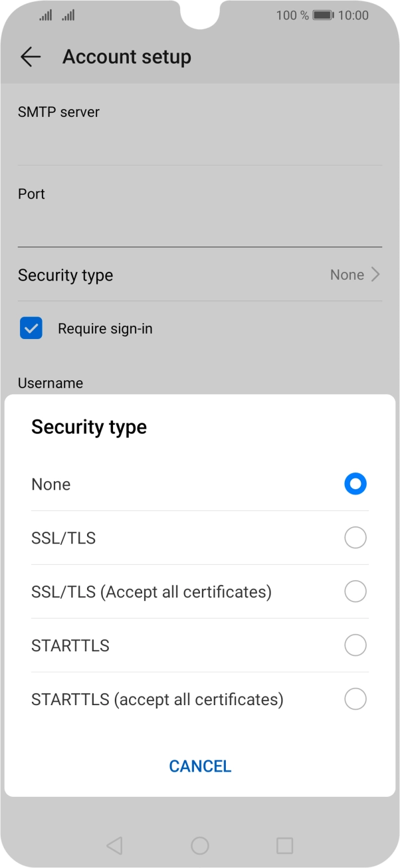Toggle the Require sign-in checkbox

pos(31,328)
